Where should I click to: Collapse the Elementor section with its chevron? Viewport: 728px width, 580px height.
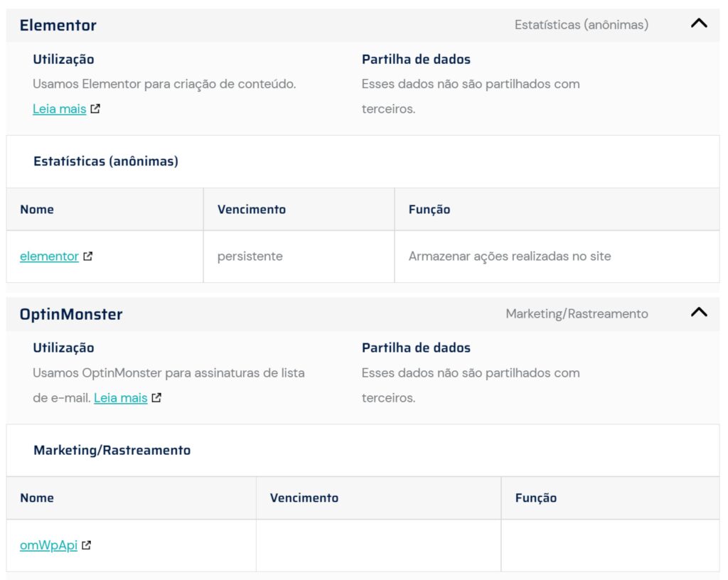point(699,23)
